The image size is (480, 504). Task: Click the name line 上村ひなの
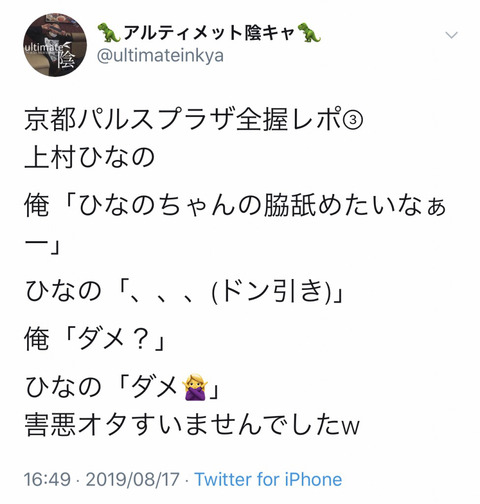pos(90,157)
